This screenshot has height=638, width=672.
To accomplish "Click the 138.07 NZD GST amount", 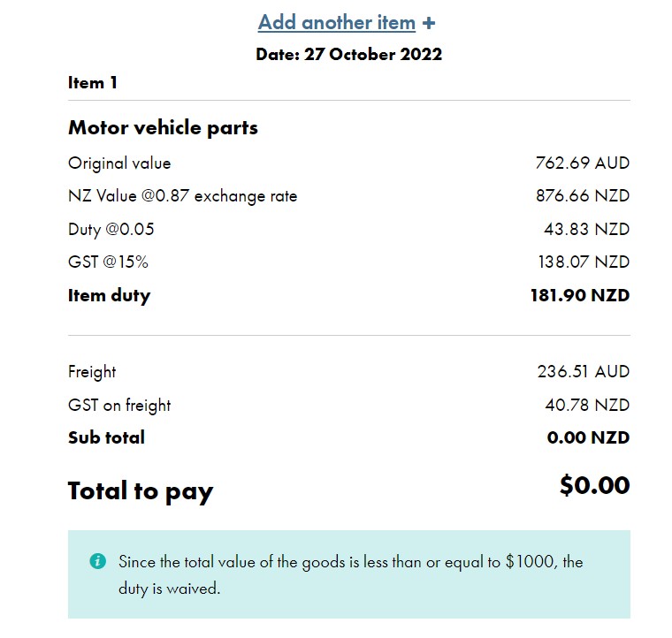I will pos(584,262).
